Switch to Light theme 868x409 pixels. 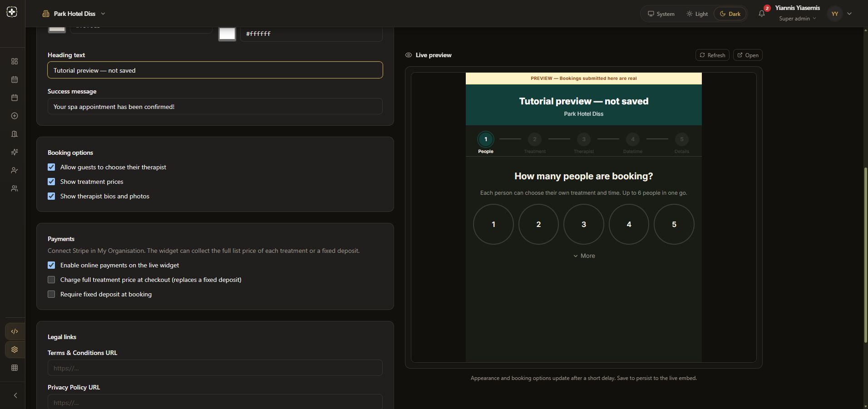pyautogui.click(x=697, y=14)
